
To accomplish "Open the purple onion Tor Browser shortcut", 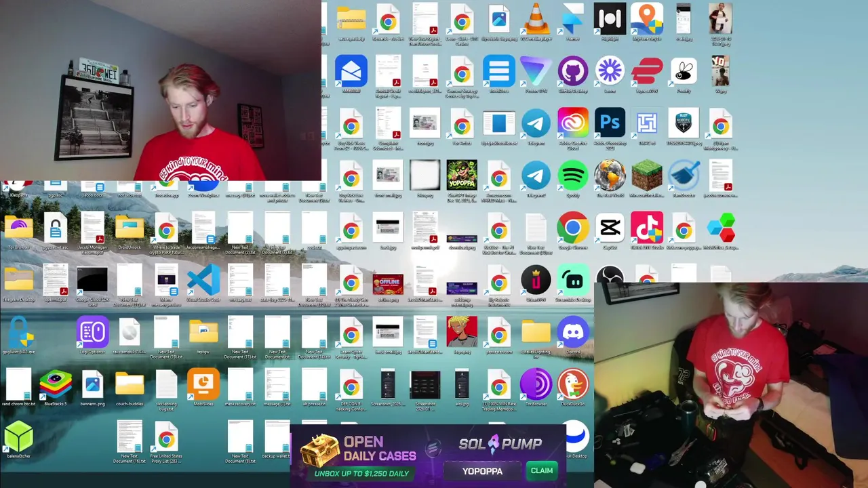I will (536, 385).
